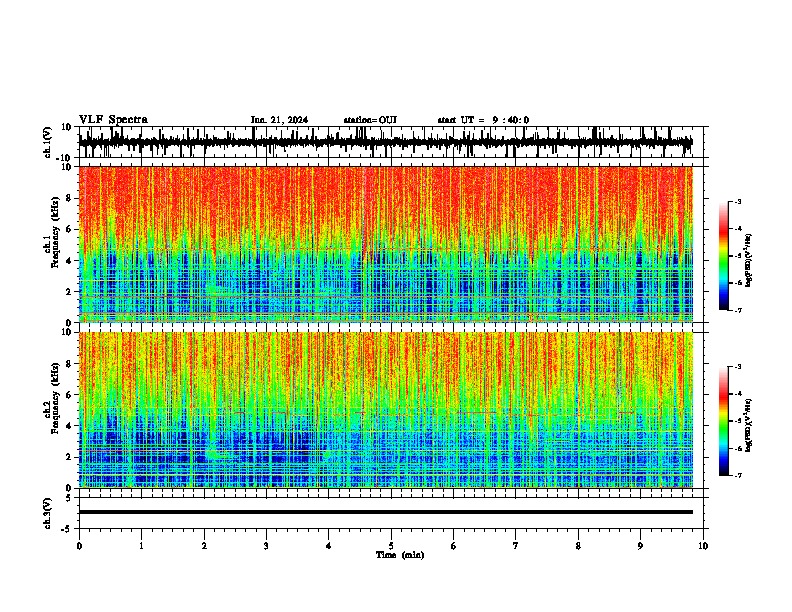This screenshot has height=612, width=792.
Task: Select the "start UT = 9 : 40: 0" text
Action: click(483, 120)
